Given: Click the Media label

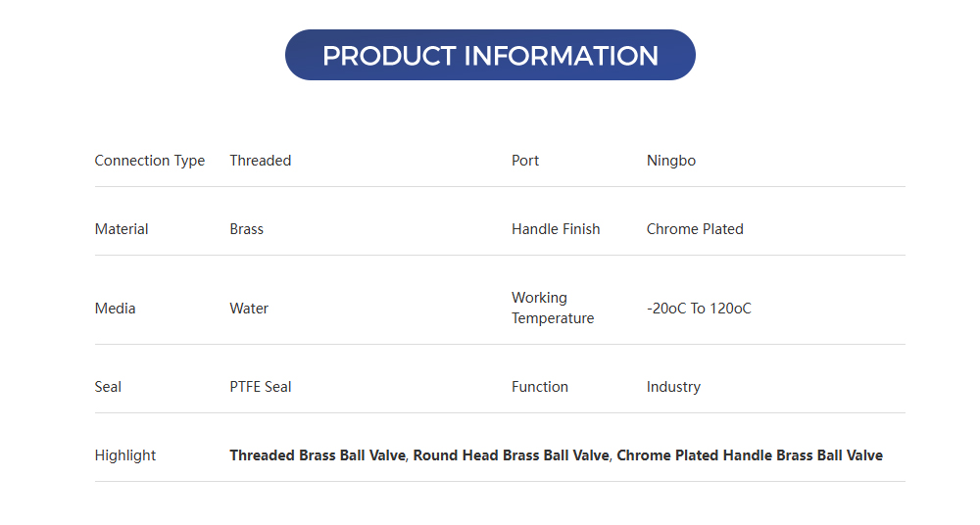Looking at the screenshot, I should [x=116, y=309].
